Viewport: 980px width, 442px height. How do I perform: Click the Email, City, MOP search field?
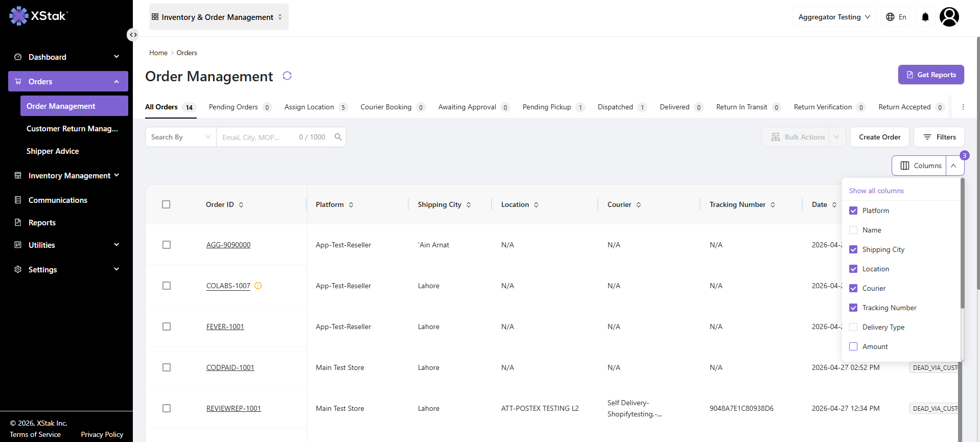click(258, 137)
